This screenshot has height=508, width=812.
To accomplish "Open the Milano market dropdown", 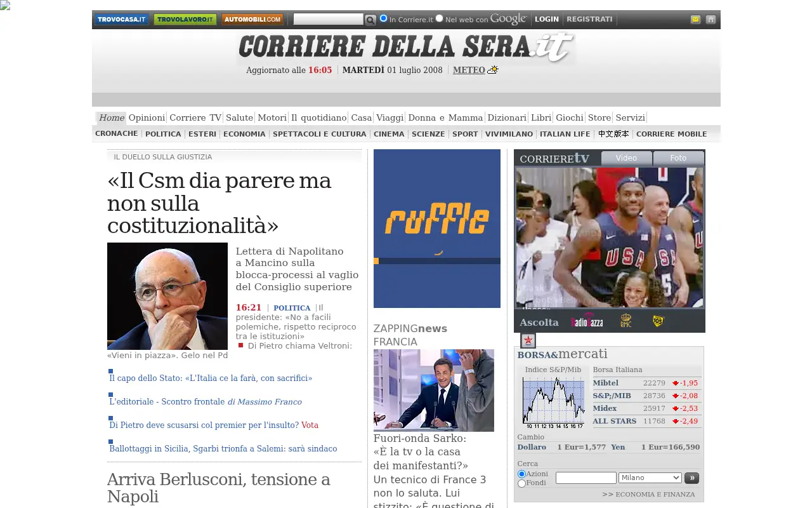I will click(650, 478).
